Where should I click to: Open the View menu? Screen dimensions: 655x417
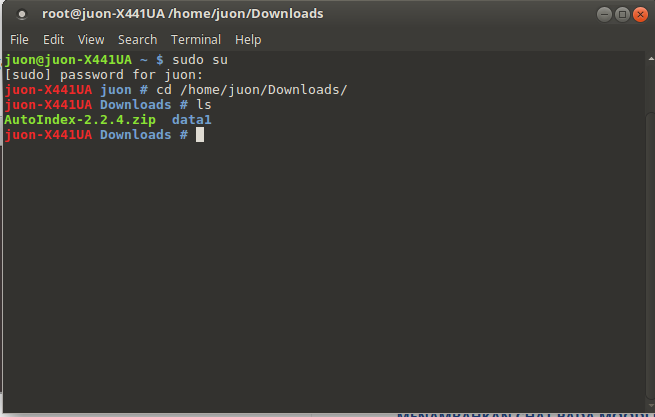91,40
